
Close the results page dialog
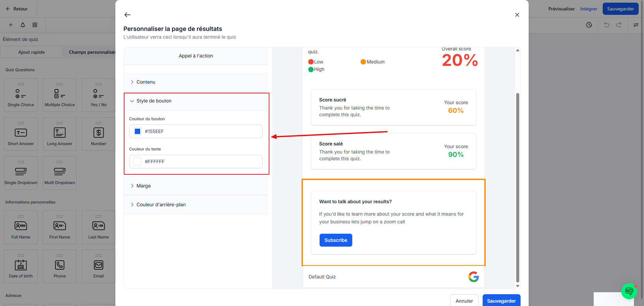(x=517, y=15)
